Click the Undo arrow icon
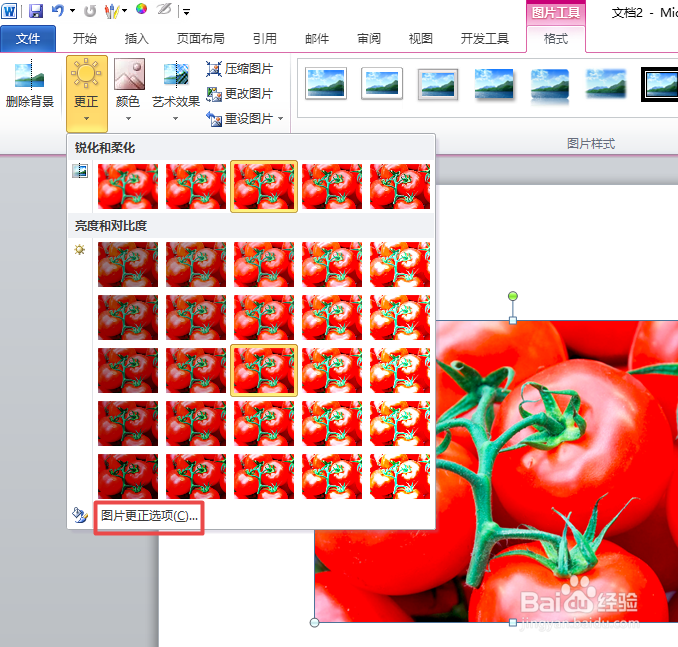 coord(58,10)
